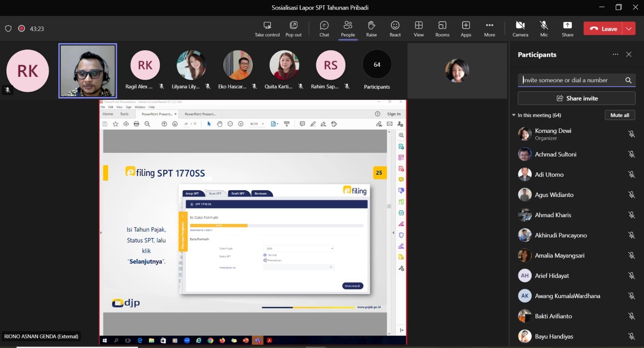Turn on the Camera
This screenshot has height=348, width=644.
520,29
